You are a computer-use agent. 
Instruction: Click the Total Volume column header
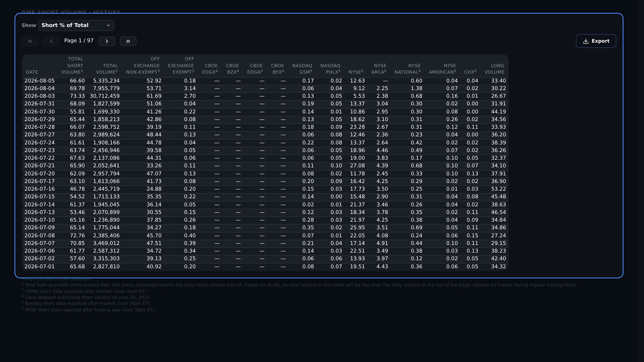tap(107, 69)
